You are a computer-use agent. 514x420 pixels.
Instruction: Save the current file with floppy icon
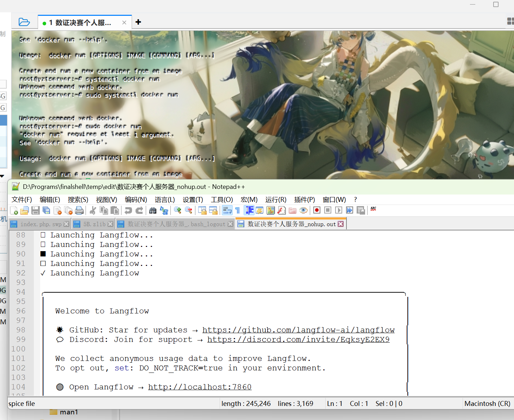[35, 210]
